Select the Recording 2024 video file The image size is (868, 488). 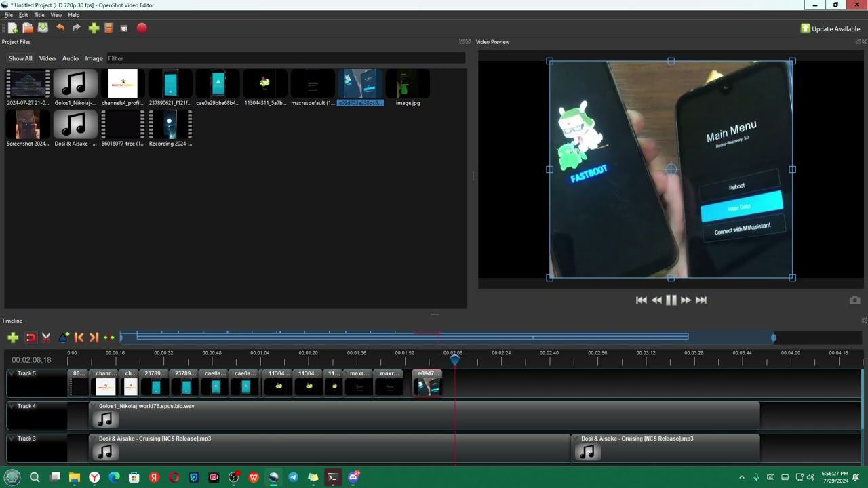coord(170,129)
